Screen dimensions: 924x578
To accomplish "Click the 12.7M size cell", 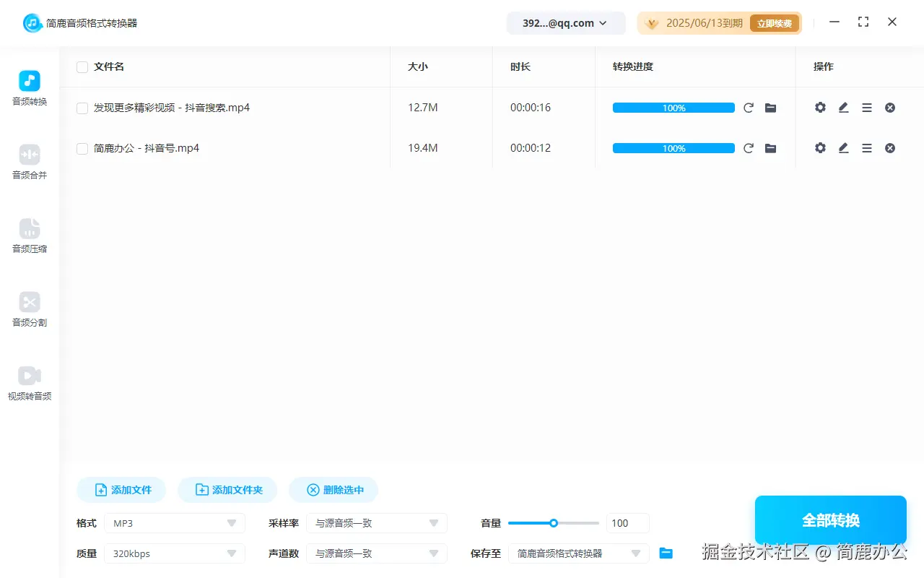I will pyautogui.click(x=423, y=108).
